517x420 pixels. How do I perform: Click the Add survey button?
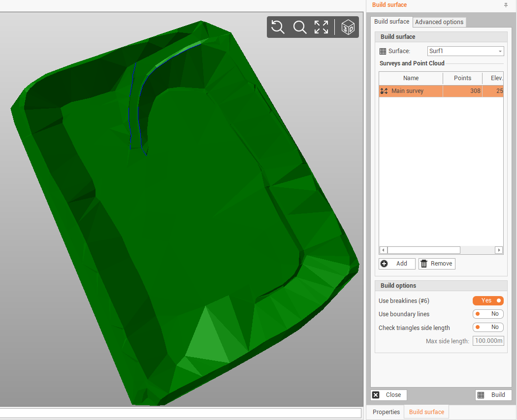click(397, 264)
